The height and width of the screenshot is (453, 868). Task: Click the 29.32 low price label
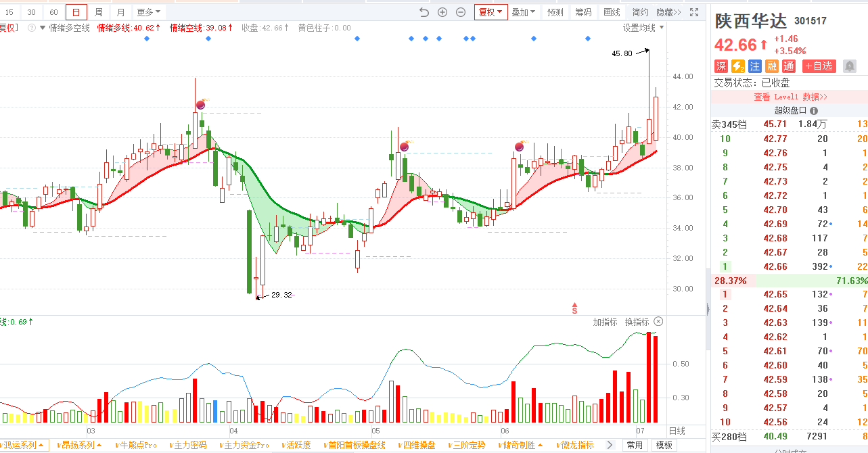click(x=281, y=295)
